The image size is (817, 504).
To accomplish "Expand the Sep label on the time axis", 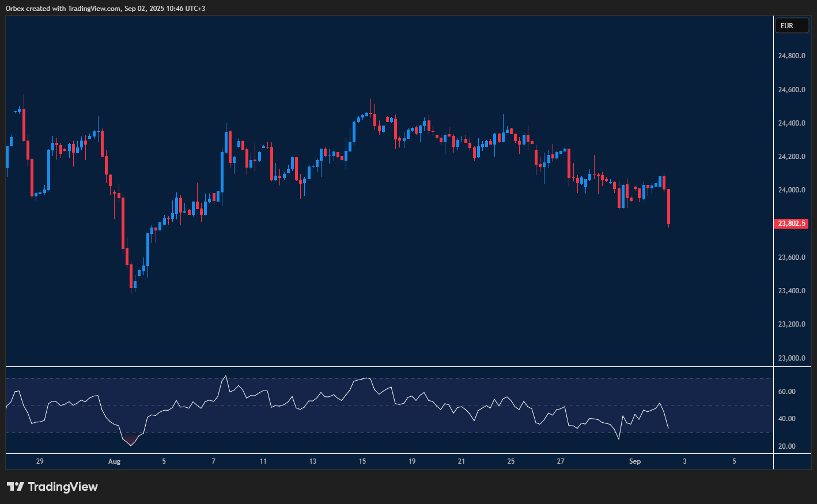I will [x=635, y=461].
